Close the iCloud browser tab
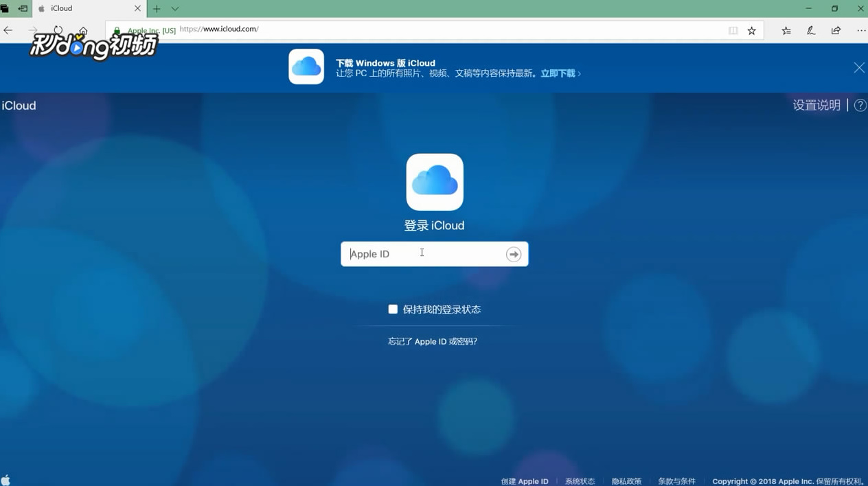Screen dimensions: 868x486 [x=137, y=9]
